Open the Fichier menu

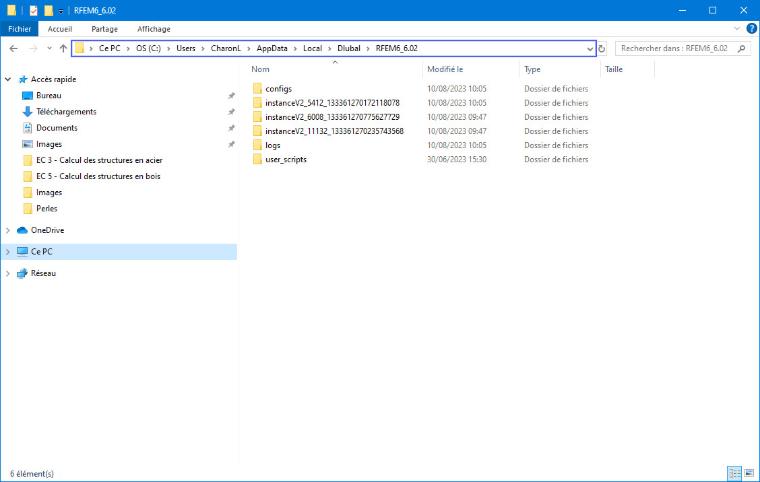coord(19,29)
